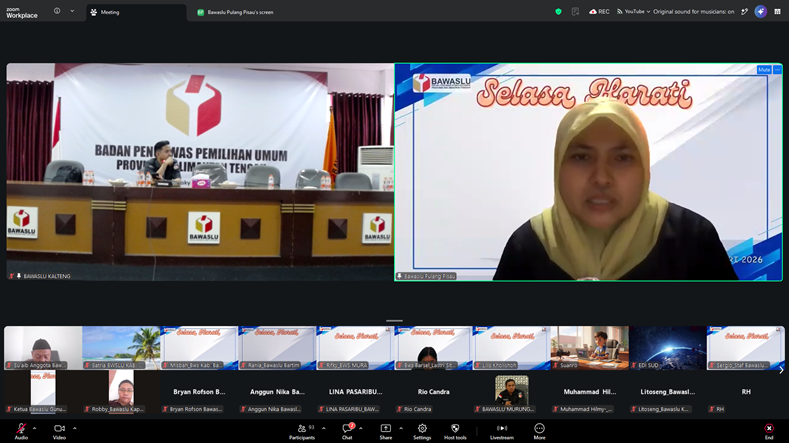Open the YouTube livestream dropdown
The image size is (789, 443).
pyautogui.click(x=634, y=12)
